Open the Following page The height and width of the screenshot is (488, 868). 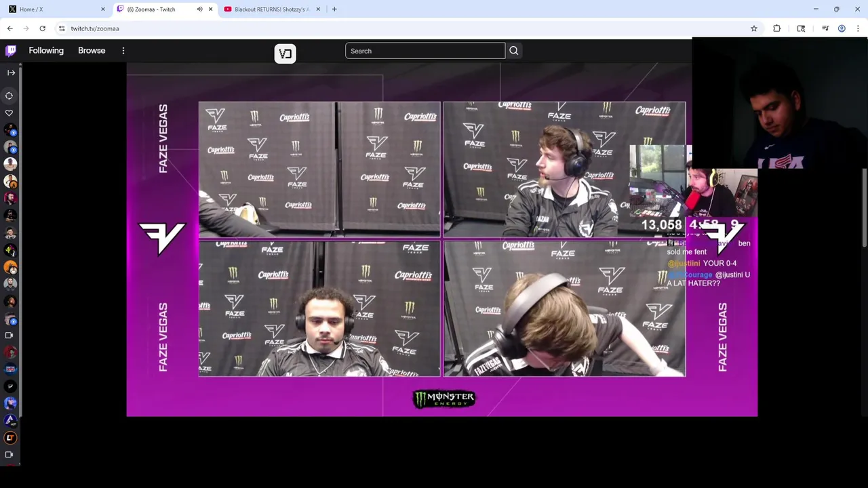click(46, 51)
